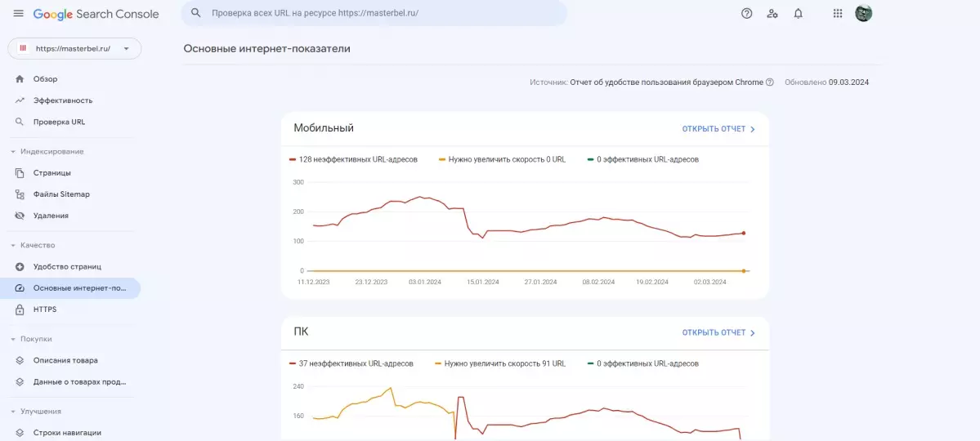Viewport: 980px width, 441px height.
Task: Click orange endpoint marker on Мобильный chart
Action: pyautogui.click(x=743, y=271)
